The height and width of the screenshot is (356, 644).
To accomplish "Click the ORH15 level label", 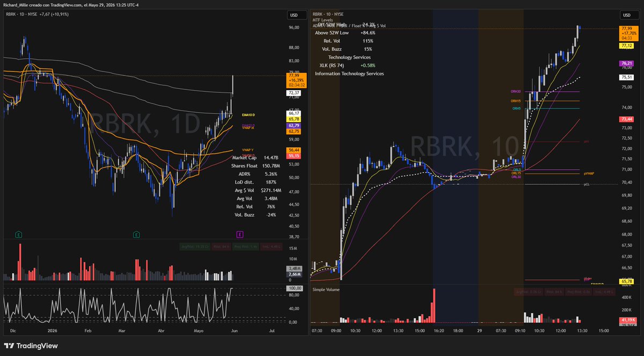I will coord(516,101).
